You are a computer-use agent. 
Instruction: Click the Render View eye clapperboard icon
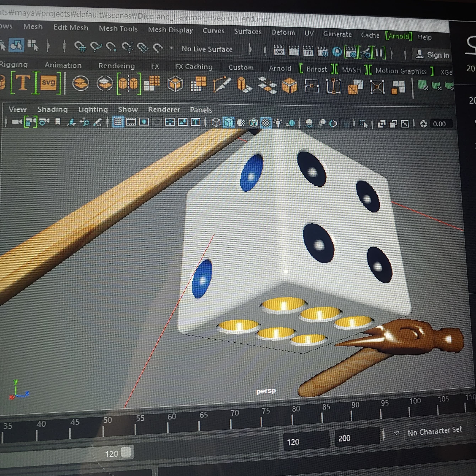(x=279, y=50)
